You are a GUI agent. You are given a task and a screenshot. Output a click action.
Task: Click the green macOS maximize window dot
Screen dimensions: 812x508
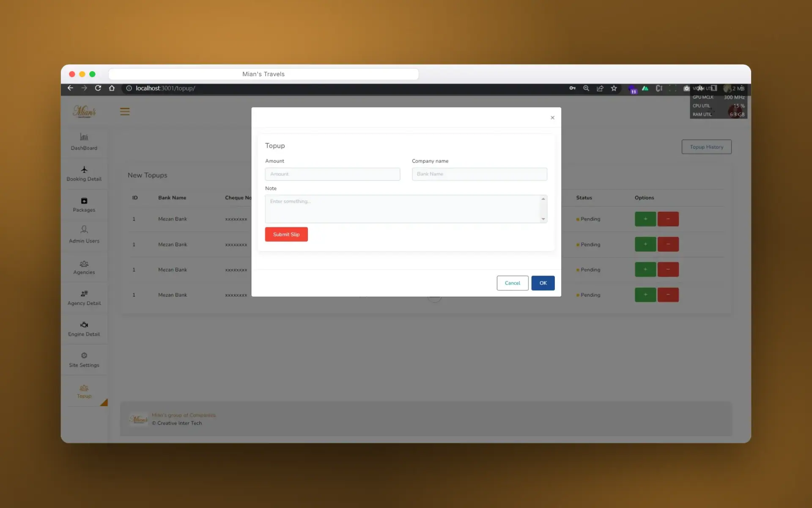click(x=92, y=74)
